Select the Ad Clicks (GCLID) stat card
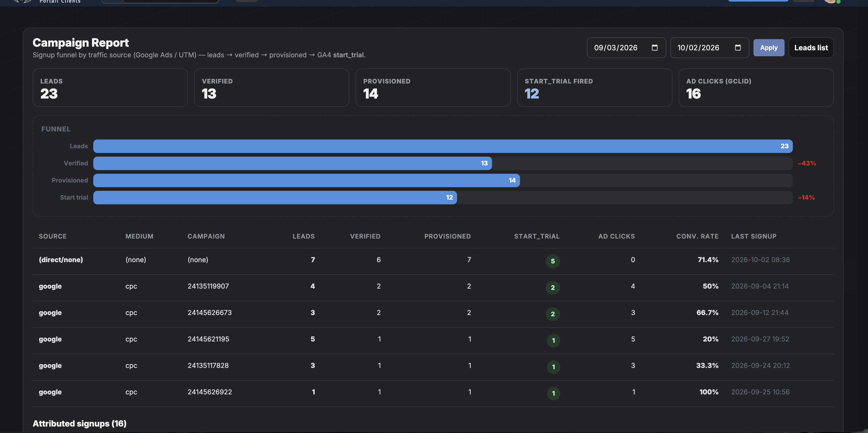 756,88
